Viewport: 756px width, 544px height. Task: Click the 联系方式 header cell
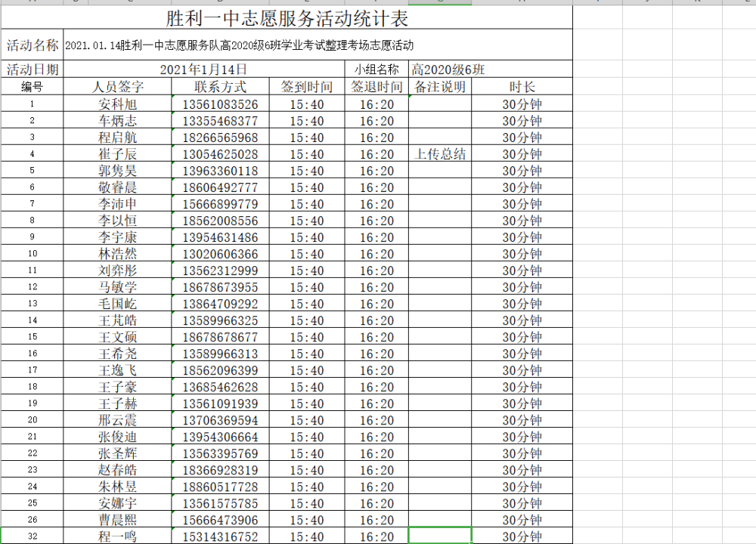220,86
